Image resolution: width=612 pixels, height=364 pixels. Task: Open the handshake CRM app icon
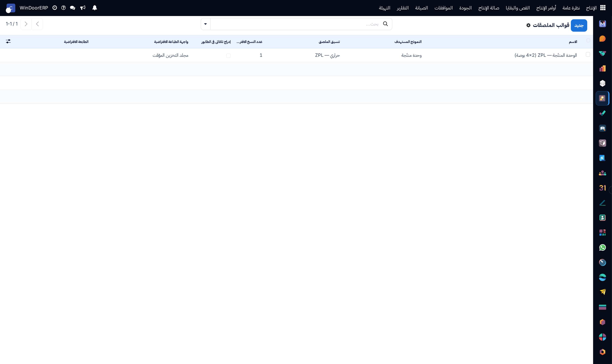coord(602,54)
